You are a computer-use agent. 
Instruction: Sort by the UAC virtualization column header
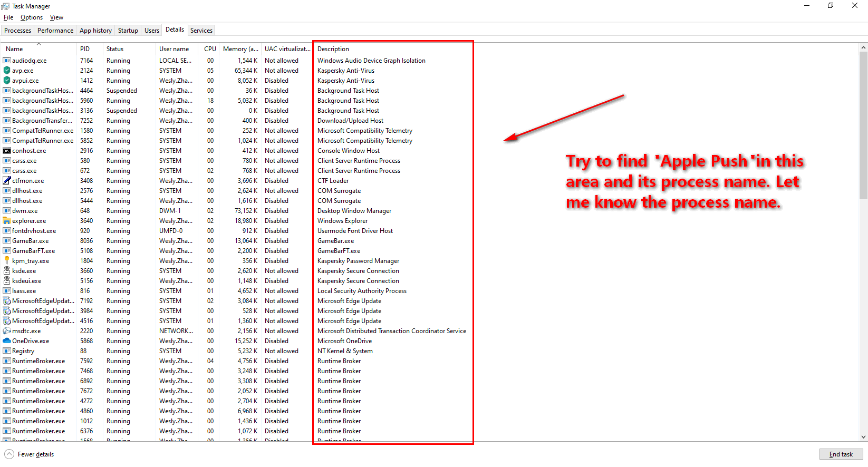(x=287, y=49)
